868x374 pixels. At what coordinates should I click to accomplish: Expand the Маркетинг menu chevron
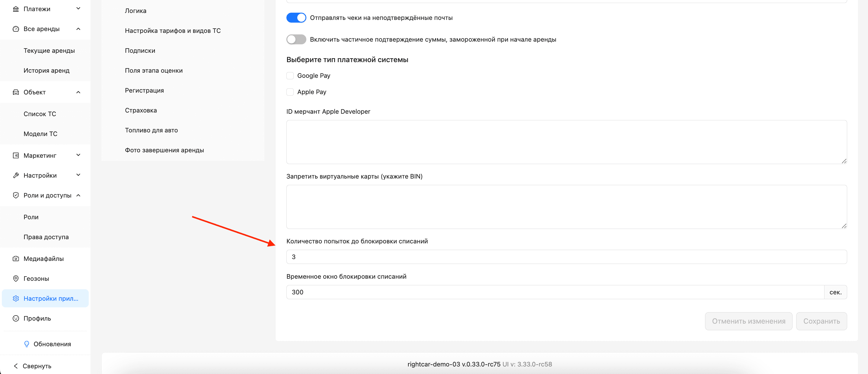coord(78,155)
